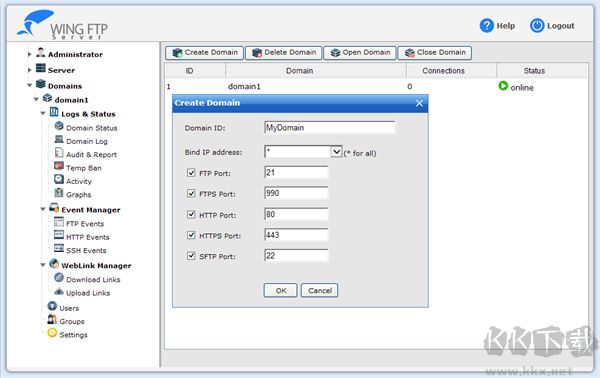This screenshot has width=600, height=378.
Task: Click the Delete Domain toolbar button
Action: point(284,53)
